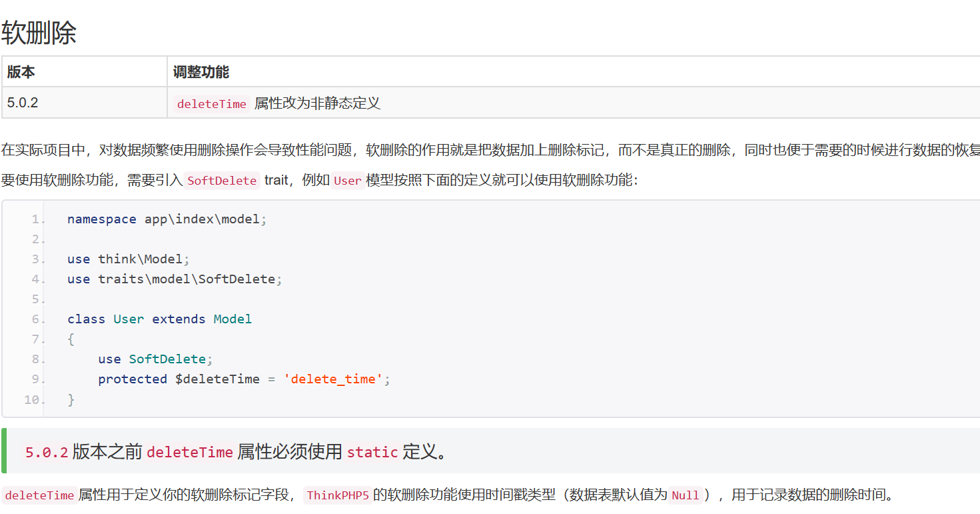
Task: Click the 5.0.2 version cell in the table
Action: click(23, 103)
